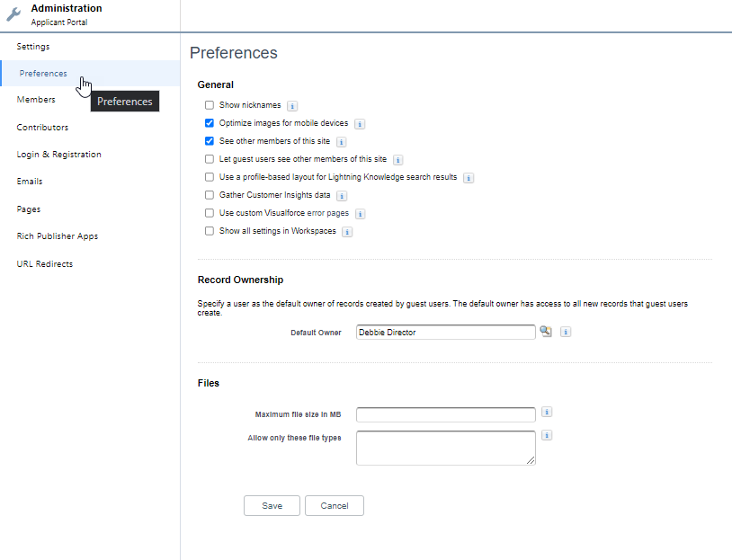The image size is (732, 560).
Task: Click info icon next to Default Owner lookup
Action: (x=566, y=332)
